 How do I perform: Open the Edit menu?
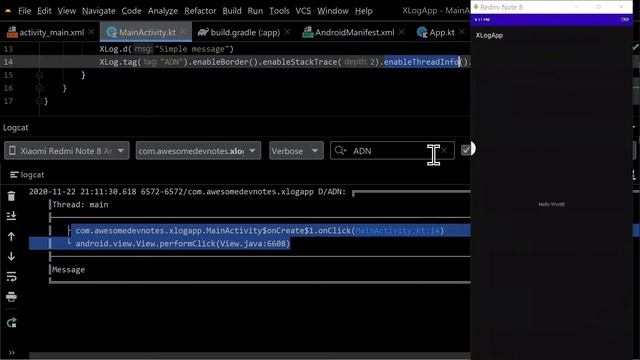(44, 11)
